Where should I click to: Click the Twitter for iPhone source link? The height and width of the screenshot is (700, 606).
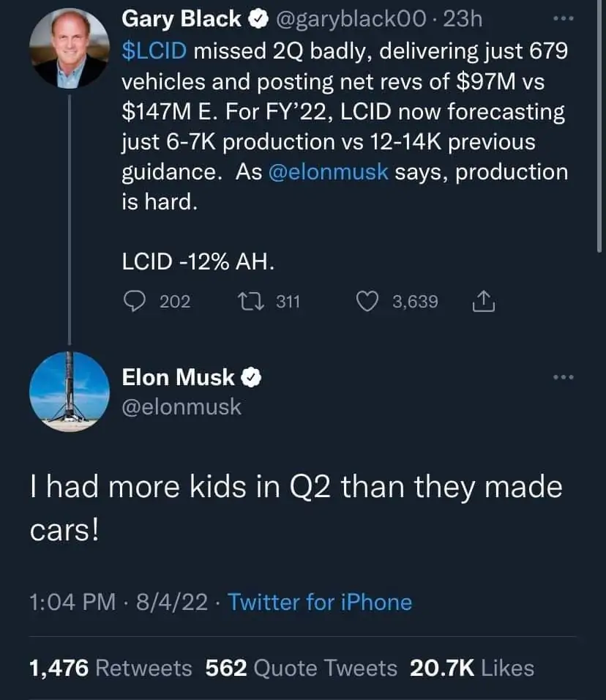pos(320,602)
